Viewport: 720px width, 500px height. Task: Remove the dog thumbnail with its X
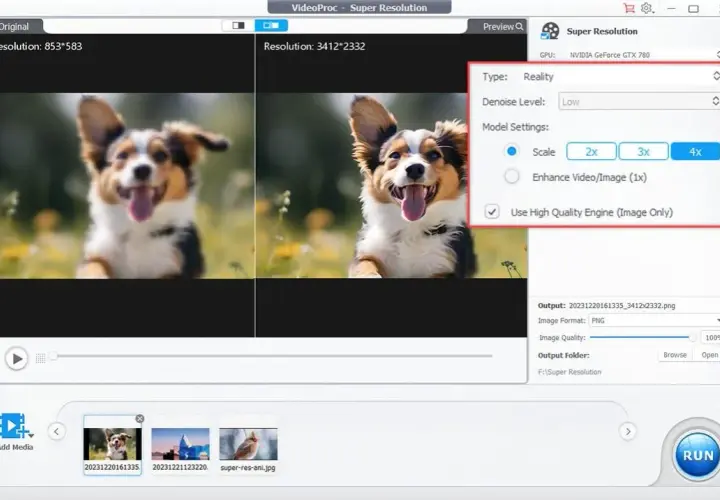tap(140, 419)
